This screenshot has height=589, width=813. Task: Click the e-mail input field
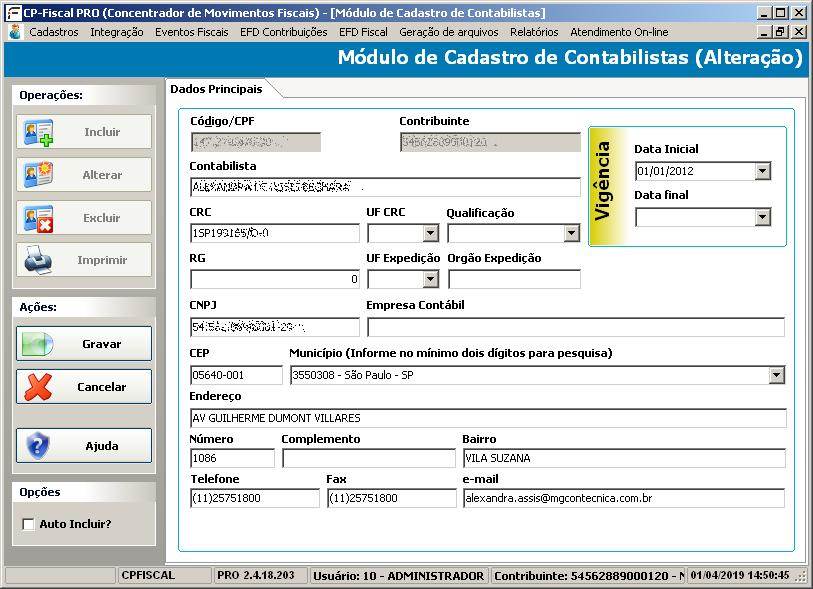[624, 498]
